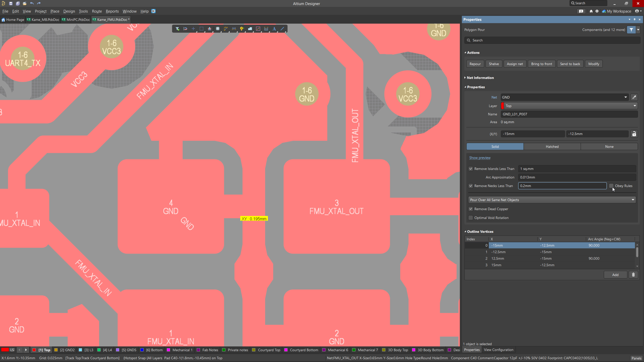Enable Optimal Void Rotation checkbox
This screenshot has width=644, height=362.
(x=470, y=218)
